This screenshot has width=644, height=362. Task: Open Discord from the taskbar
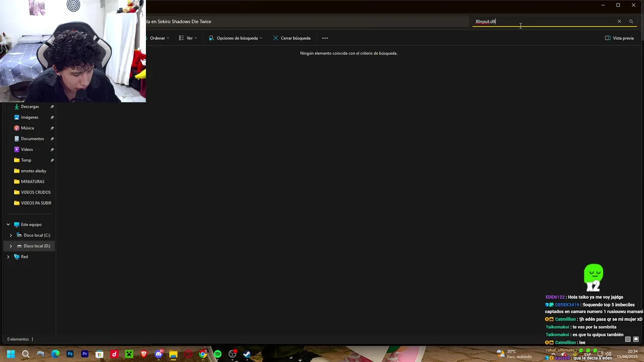coord(159,354)
